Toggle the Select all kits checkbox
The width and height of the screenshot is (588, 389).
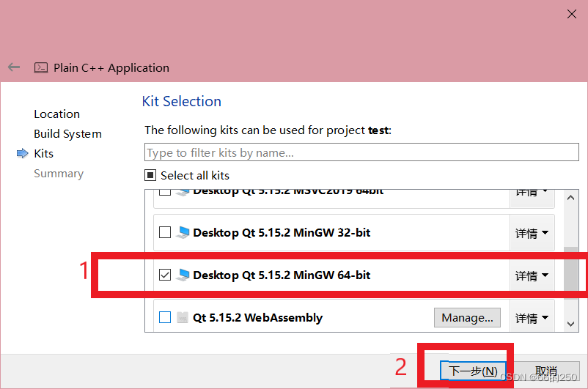(x=150, y=175)
